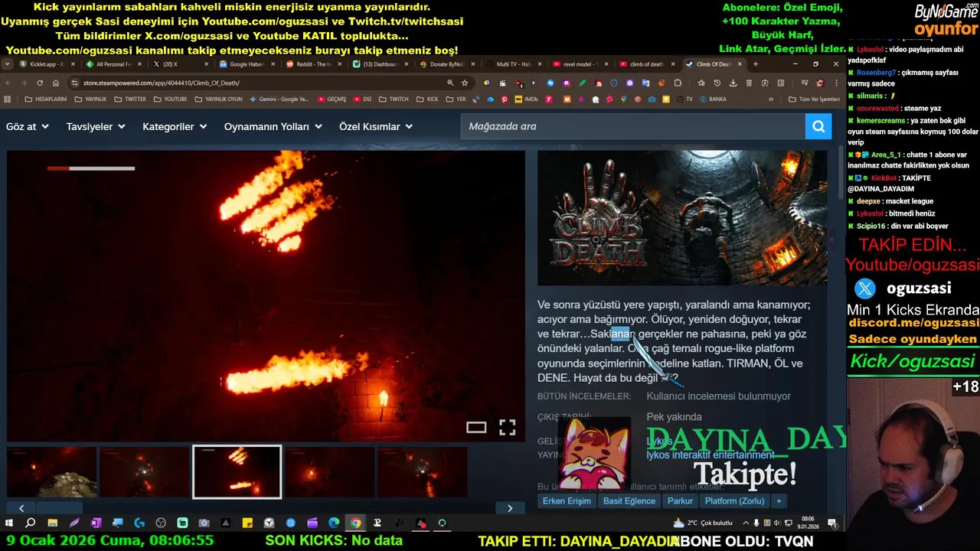Open File Explorer from the taskbar

[52, 523]
